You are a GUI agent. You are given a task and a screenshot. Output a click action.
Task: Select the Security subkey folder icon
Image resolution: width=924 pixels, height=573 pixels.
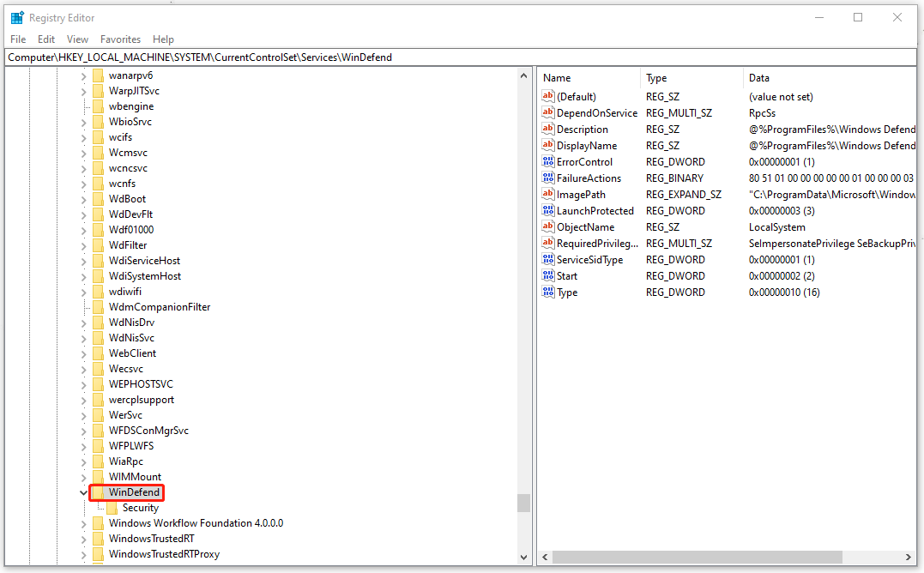coord(112,508)
